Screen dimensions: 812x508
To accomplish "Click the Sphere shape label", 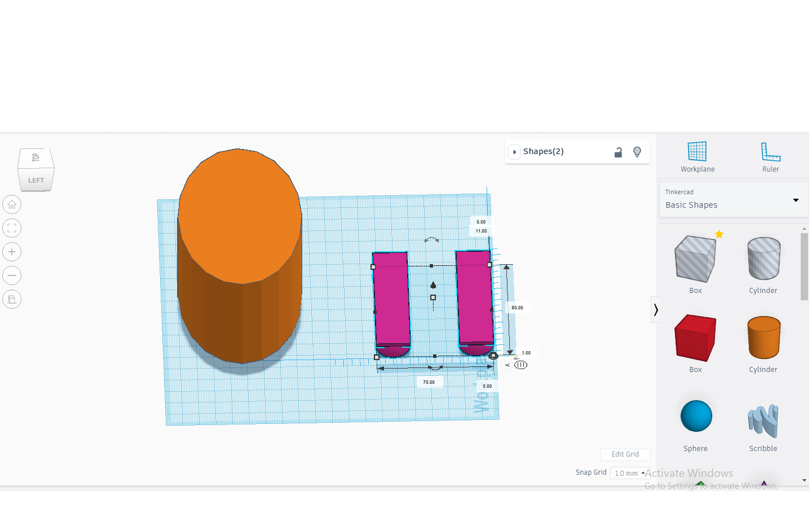I will 695,449.
